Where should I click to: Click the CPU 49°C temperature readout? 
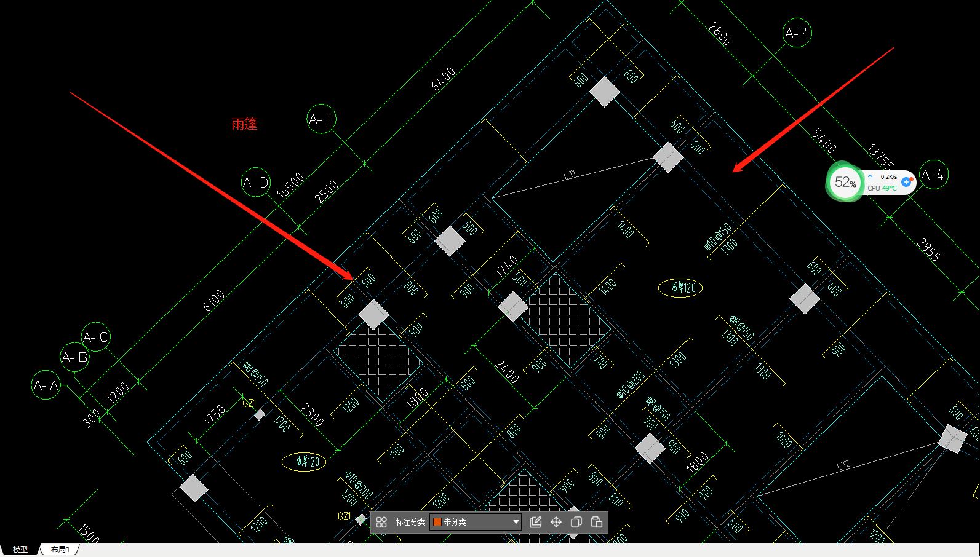click(882, 188)
